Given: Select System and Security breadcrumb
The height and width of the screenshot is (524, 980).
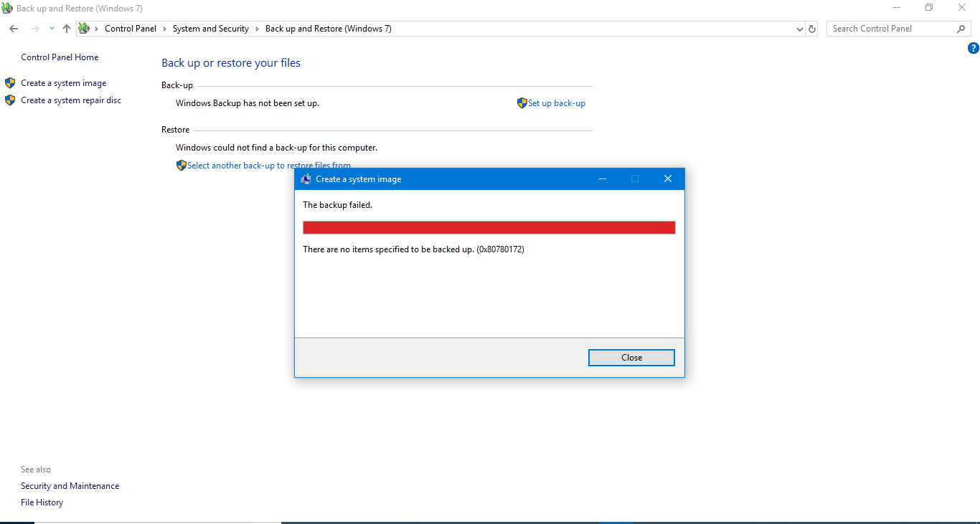Looking at the screenshot, I should tap(211, 29).
